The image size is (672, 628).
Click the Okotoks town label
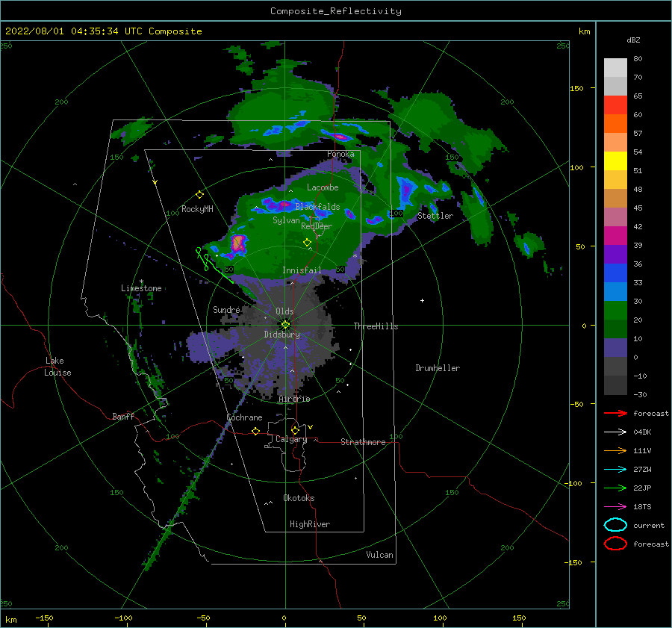pos(299,498)
